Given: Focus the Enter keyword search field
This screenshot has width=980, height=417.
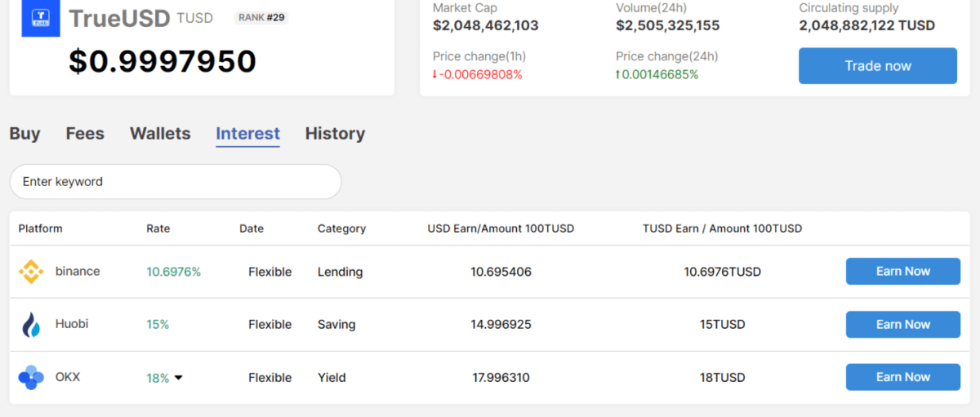Looking at the screenshot, I should click(x=176, y=182).
